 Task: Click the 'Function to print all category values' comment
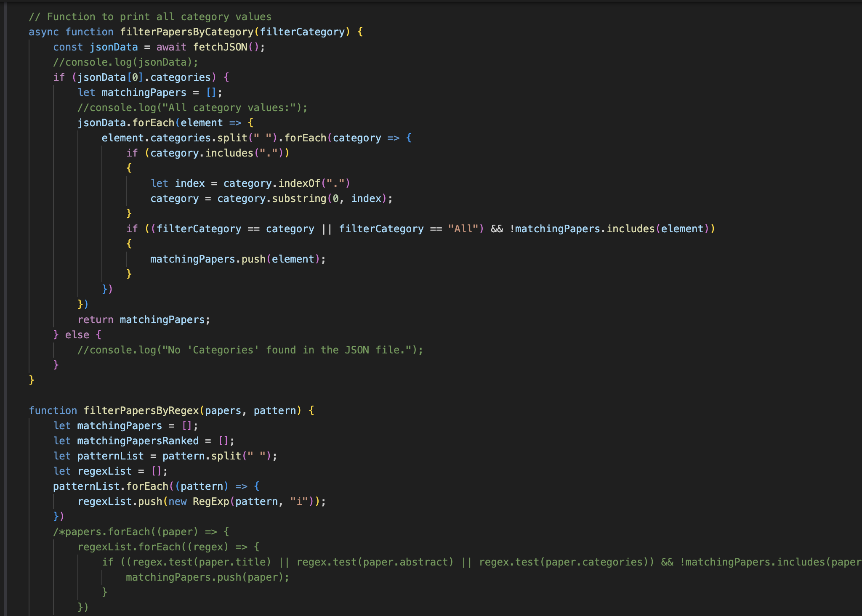point(150,17)
